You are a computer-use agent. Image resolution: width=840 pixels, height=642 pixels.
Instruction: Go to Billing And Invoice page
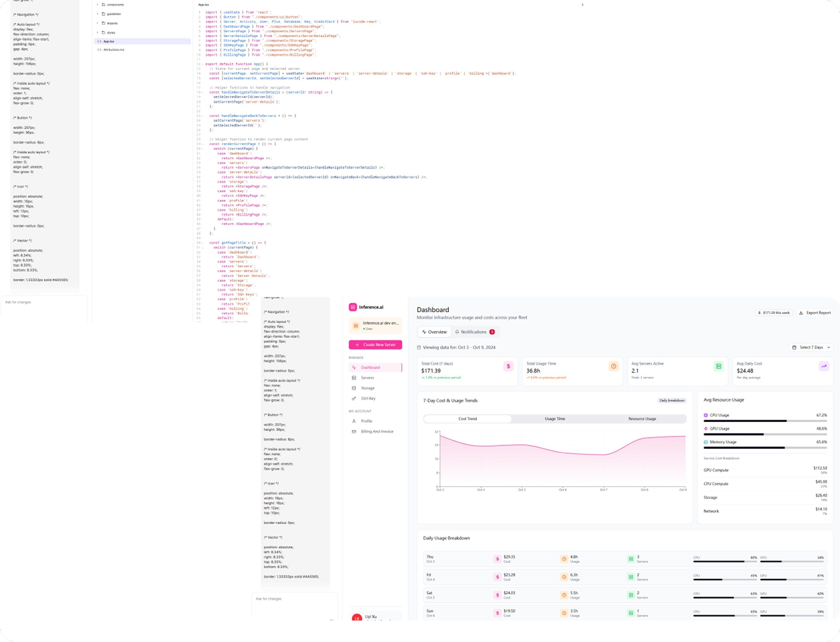[377, 431]
